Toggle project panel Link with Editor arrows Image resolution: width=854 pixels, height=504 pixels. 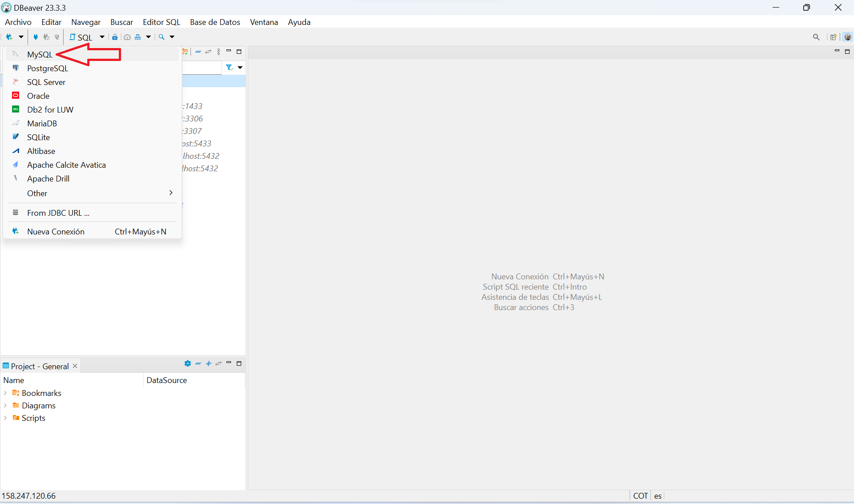pos(219,363)
